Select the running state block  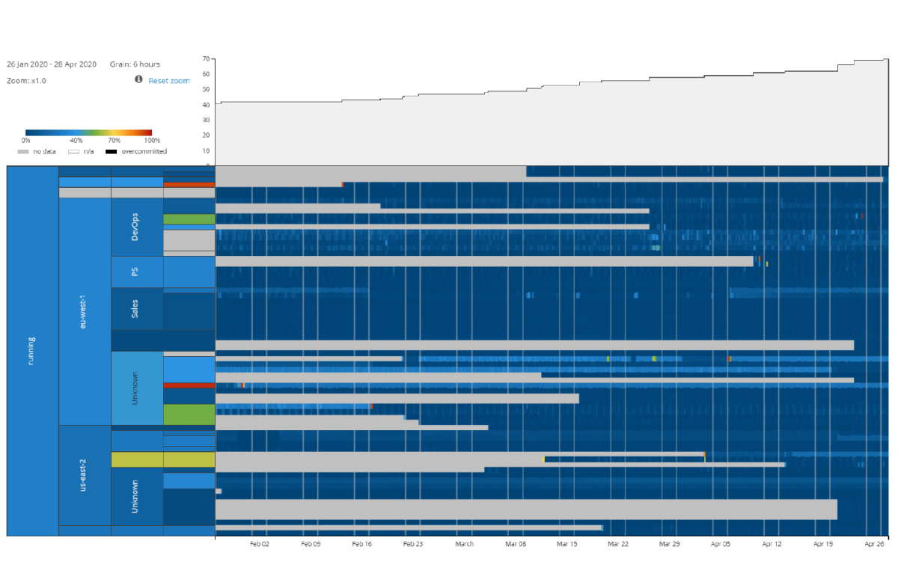pos(32,351)
